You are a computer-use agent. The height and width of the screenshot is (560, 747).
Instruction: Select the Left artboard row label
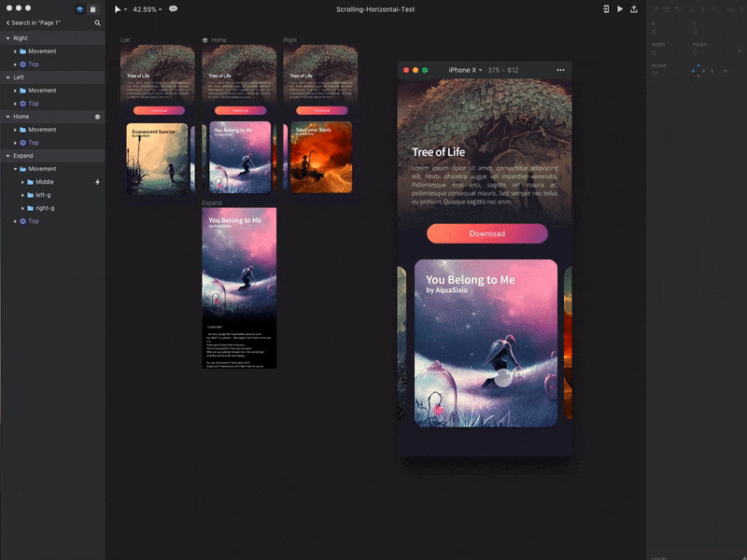pyautogui.click(x=19, y=77)
